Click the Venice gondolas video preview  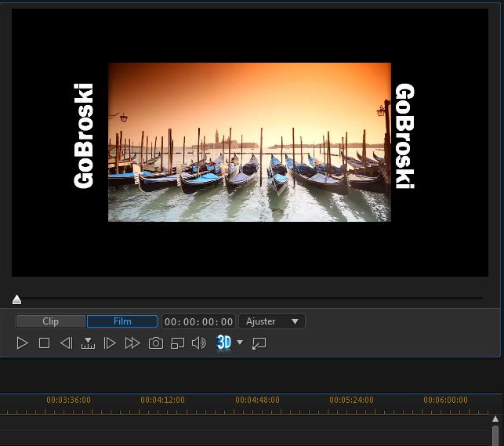(249, 142)
